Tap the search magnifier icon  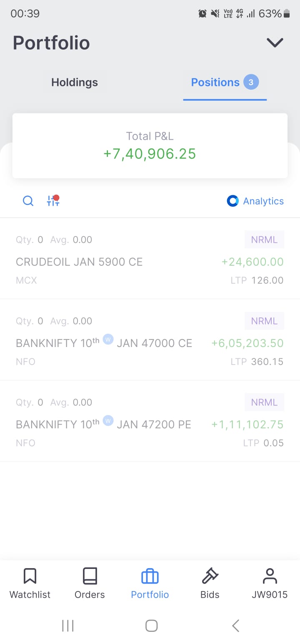[x=28, y=201]
